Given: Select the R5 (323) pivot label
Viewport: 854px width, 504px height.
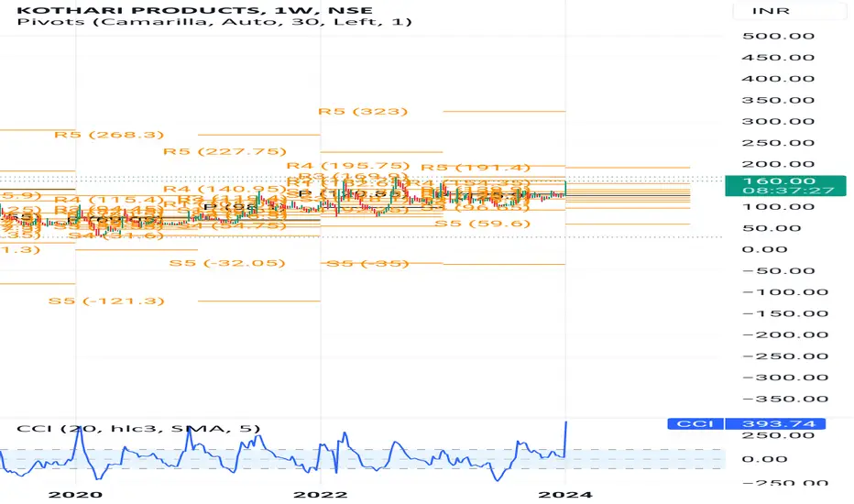Looking at the screenshot, I should [x=363, y=111].
